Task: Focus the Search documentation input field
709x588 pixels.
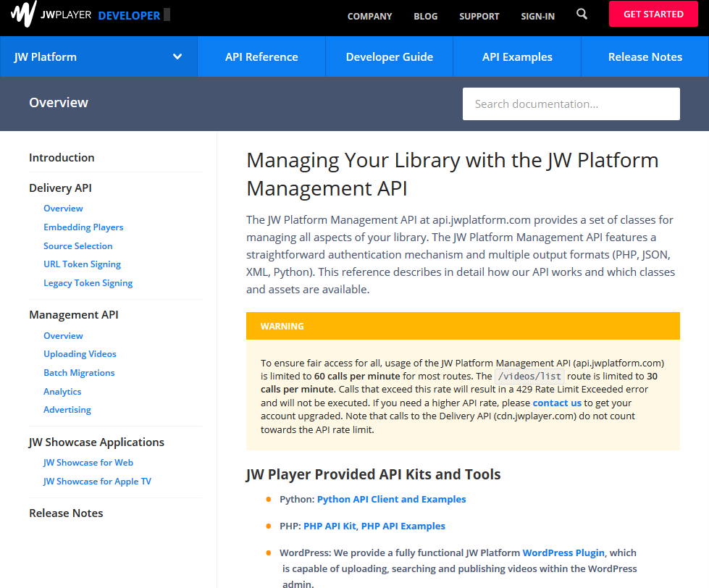Action: pyautogui.click(x=571, y=104)
